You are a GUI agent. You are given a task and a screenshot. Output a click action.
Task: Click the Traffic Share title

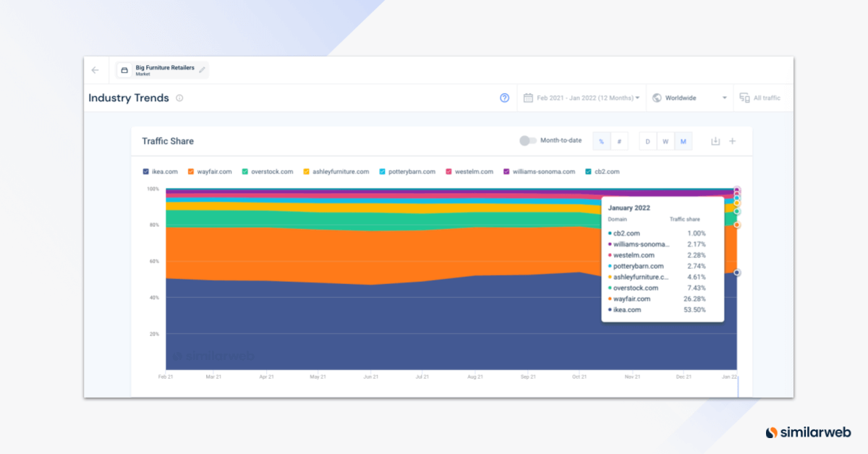168,141
